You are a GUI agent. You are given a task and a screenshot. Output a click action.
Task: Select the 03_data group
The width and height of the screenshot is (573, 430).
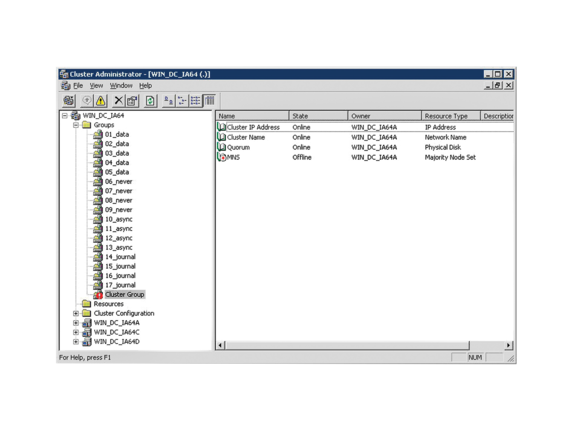(x=117, y=153)
